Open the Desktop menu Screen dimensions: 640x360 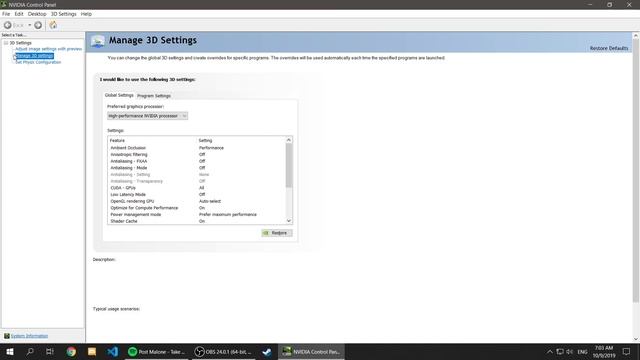pyautogui.click(x=37, y=14)
